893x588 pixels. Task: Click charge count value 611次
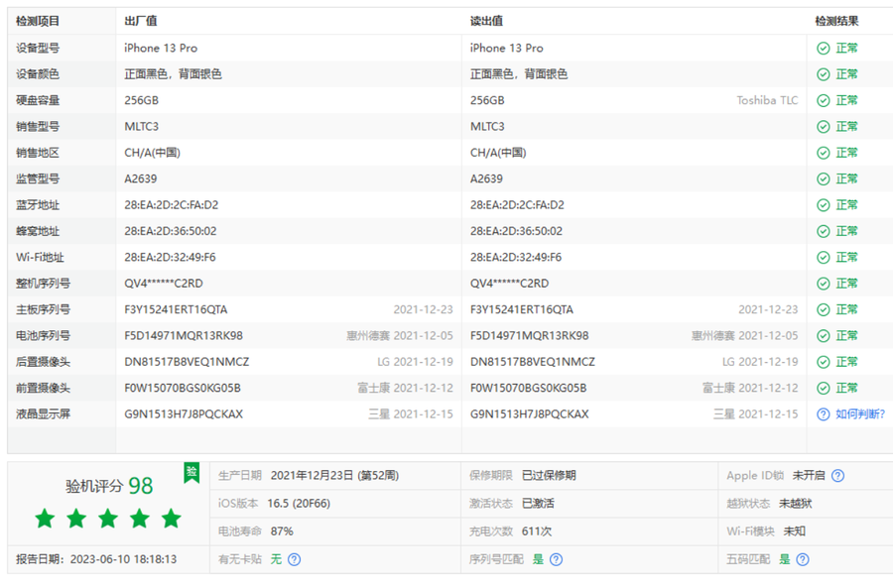[537, 532]
